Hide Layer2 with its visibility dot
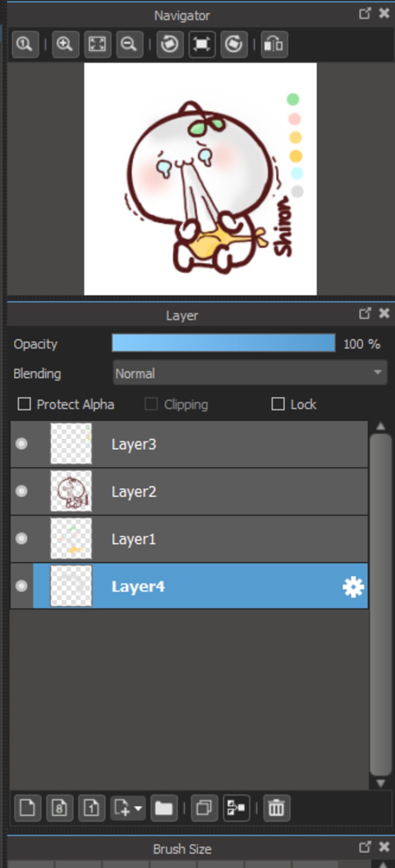This screenshot has width=395, height=868. (x=22, y=491)
